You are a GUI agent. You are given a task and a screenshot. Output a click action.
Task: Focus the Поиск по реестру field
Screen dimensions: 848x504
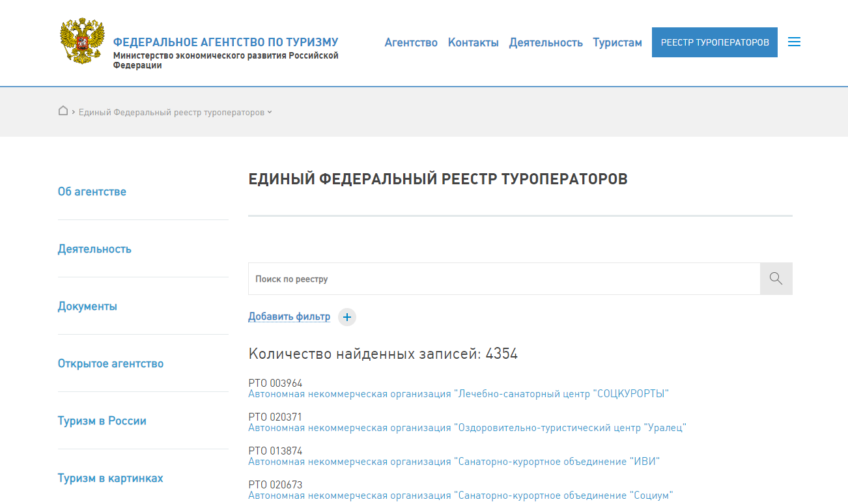(x=503, y=279)
